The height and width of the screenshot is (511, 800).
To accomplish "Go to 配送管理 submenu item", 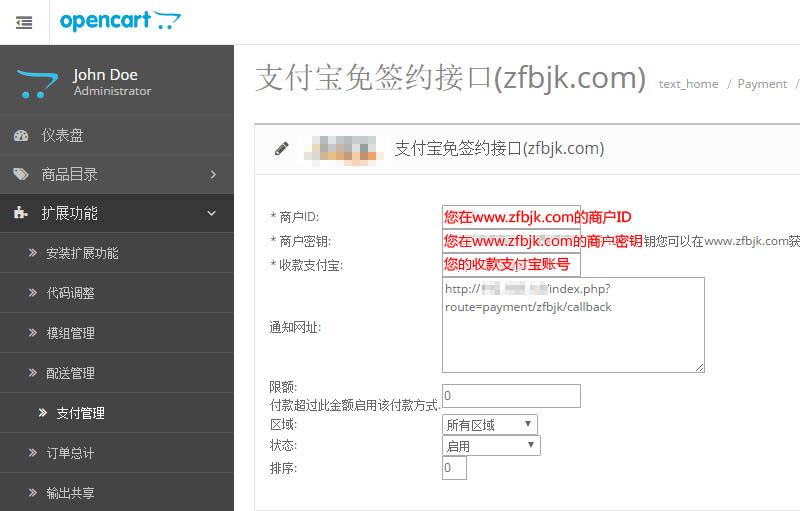I will (x=117, y=373).
